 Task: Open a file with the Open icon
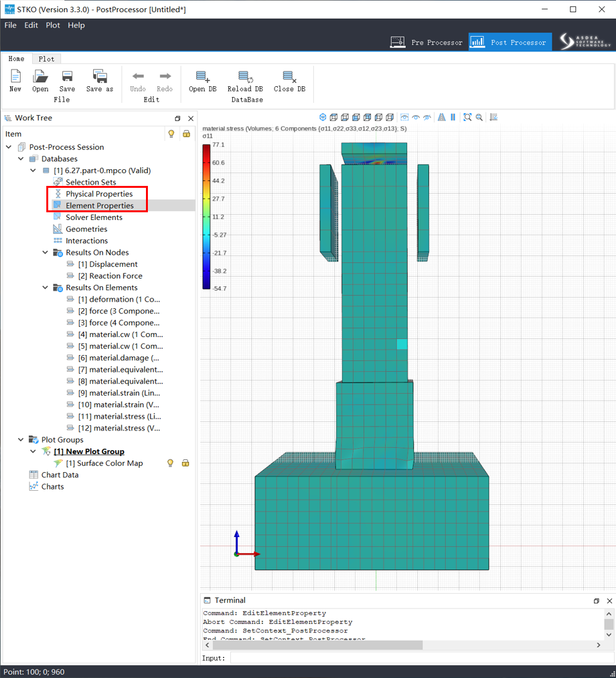pos(41,77)
